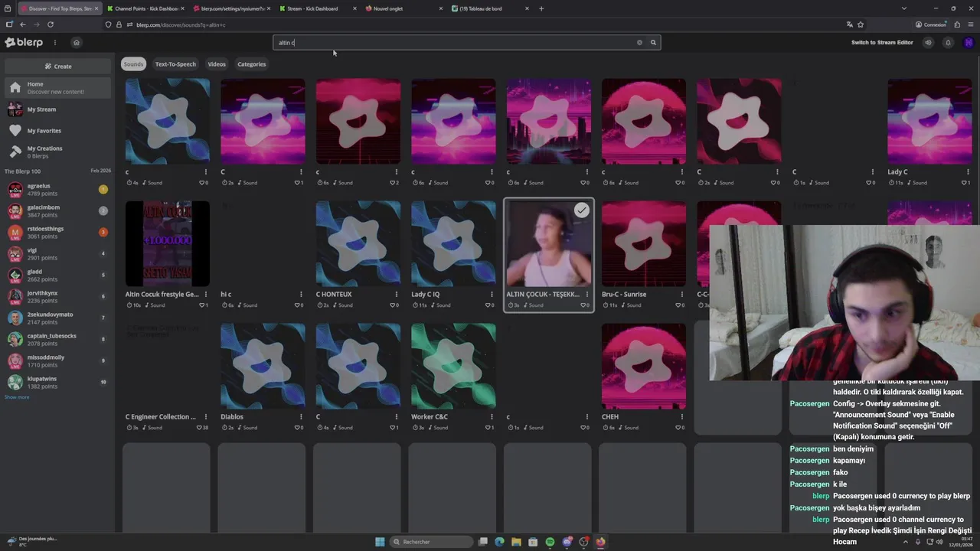This screenshot has height=551, width=980.
Task: Switch to the Stream - Kick Dashboard browser tab
Action: [317, 8]
